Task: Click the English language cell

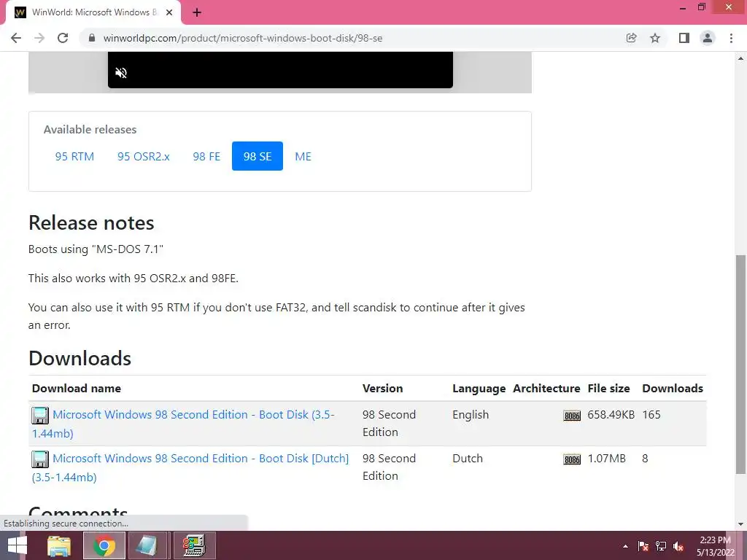Action: click(x=471, y=415)
